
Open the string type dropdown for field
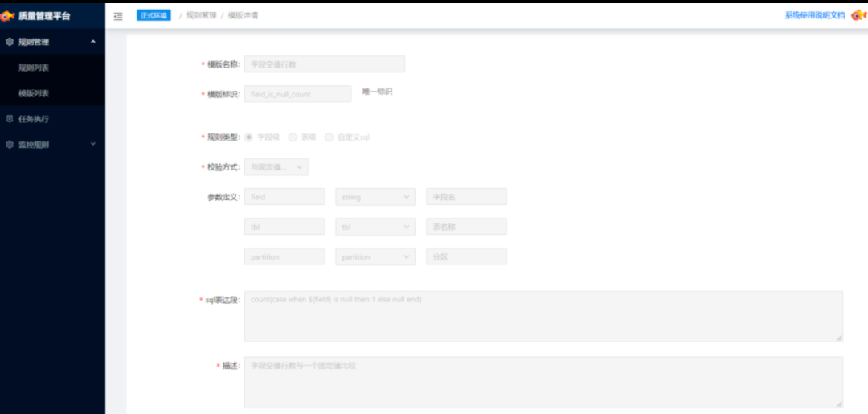pos(375,197)
